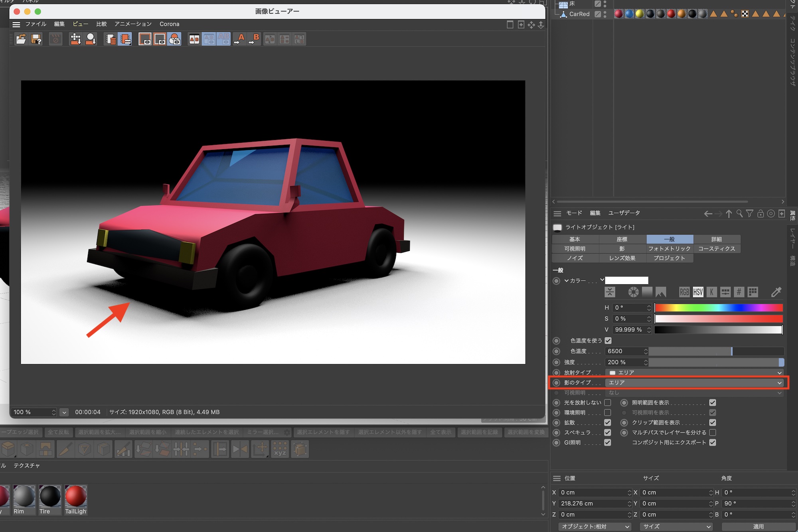The height and width of the screenshot is (532, 798).
Task: Open the 放射タイプ dropdown
Action: pyautogui.click(x=694, y=372)
